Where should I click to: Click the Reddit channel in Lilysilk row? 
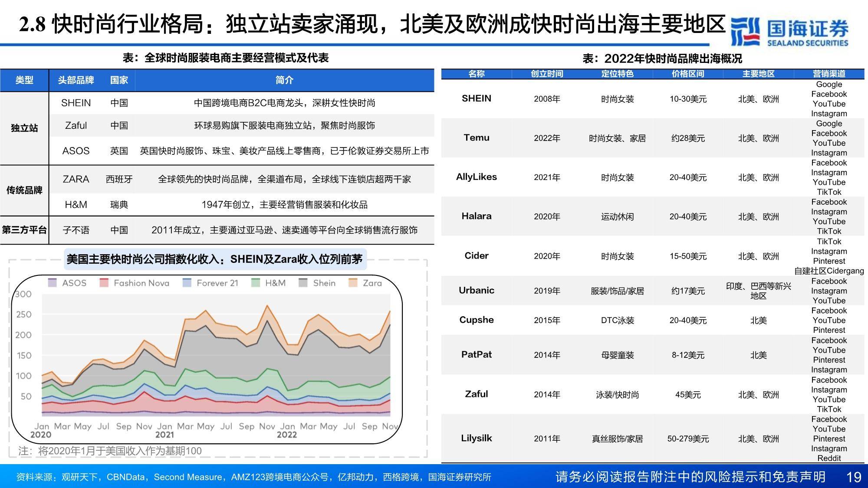pyautogui.click(x=829, y=459)
